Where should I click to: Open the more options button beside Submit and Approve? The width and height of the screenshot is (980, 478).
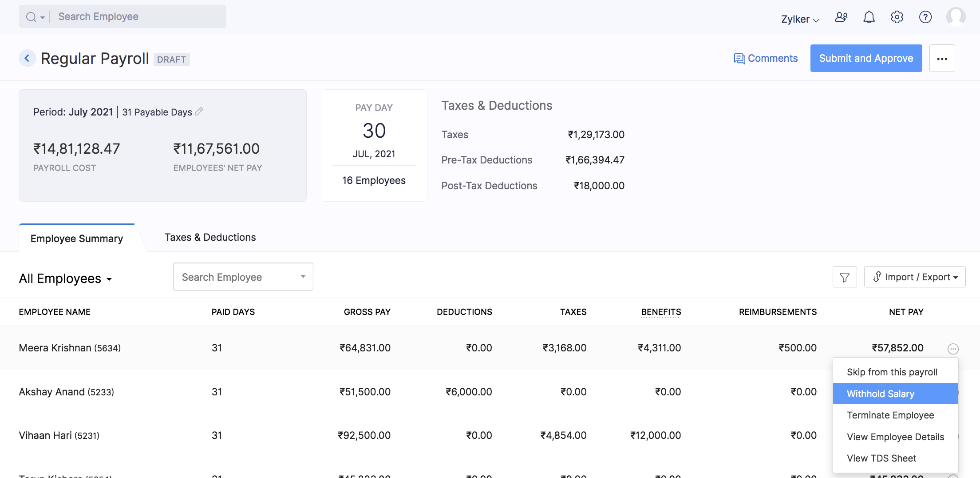[942, 59]
